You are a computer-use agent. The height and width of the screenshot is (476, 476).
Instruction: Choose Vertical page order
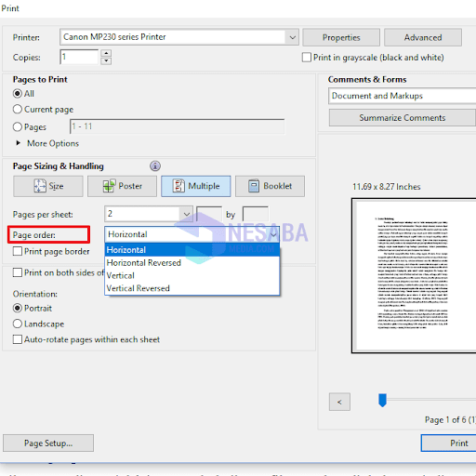click(192, 275)
